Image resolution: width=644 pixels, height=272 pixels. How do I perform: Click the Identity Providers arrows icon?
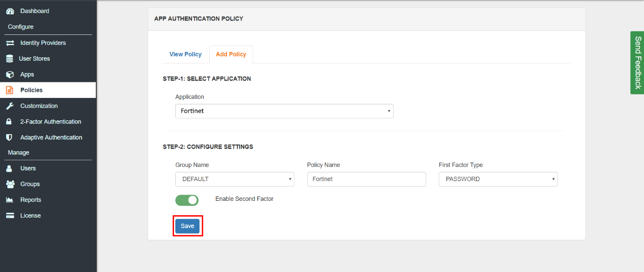[10, 43]
